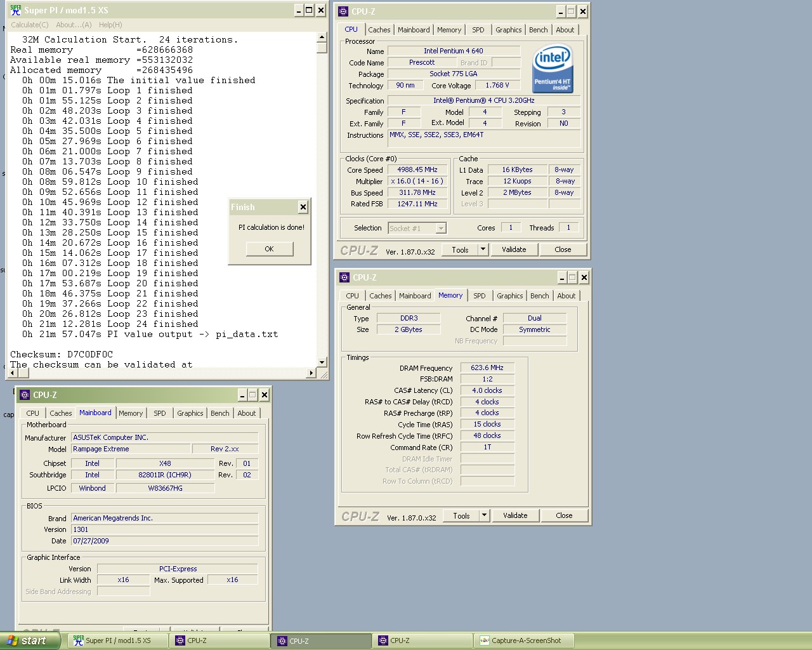
Task: Click the Bus Speed value 311.78 MHz
Action: (x=417, y=193)
